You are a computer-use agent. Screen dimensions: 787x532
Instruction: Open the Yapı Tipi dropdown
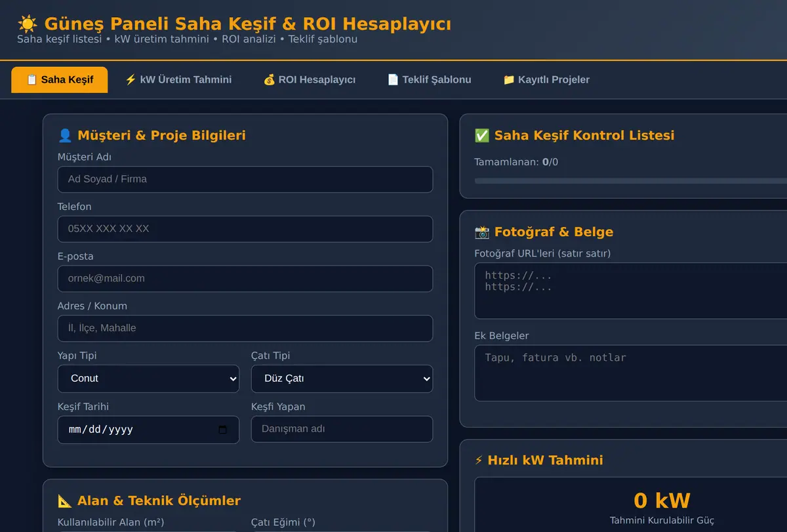click(148, 379)
